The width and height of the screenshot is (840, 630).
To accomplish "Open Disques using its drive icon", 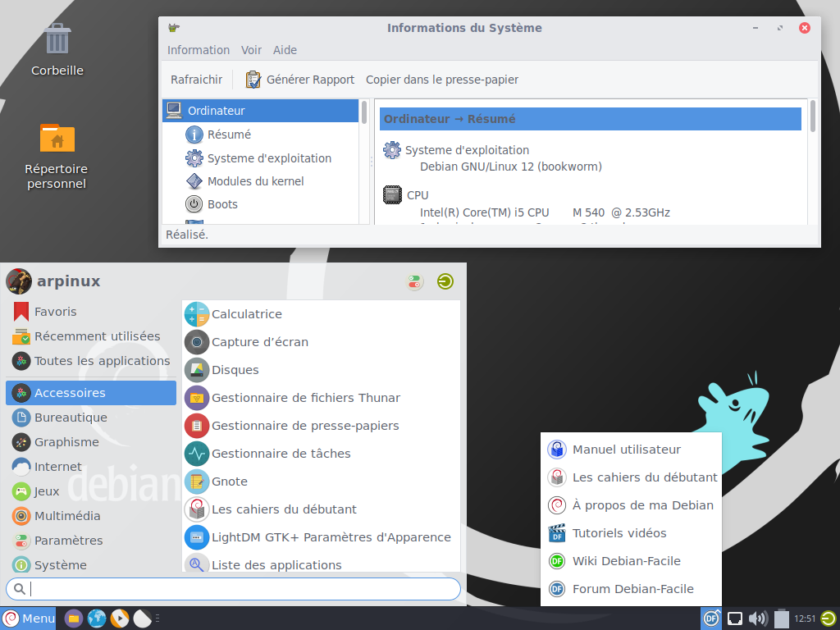I will click(197, 370).
